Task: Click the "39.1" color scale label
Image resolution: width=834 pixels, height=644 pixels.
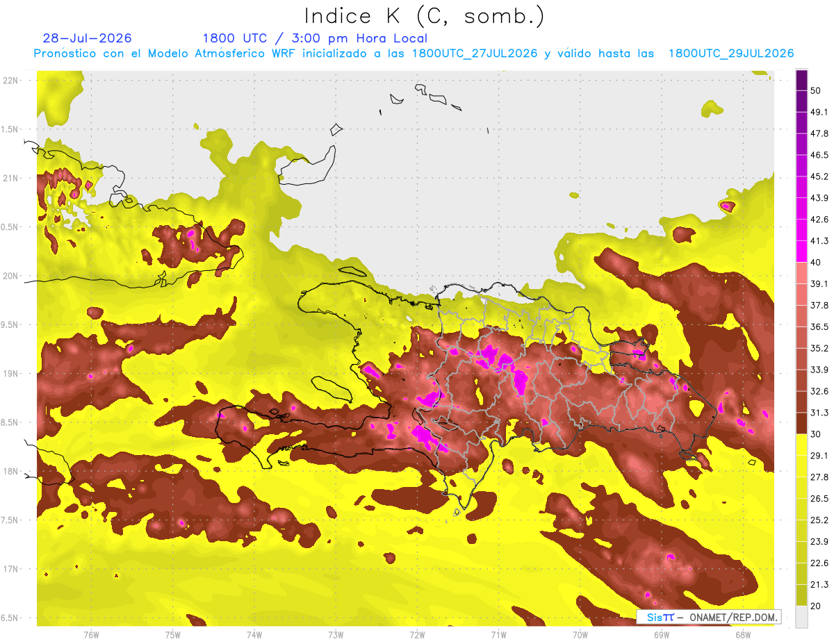Action: coord(819,283)
